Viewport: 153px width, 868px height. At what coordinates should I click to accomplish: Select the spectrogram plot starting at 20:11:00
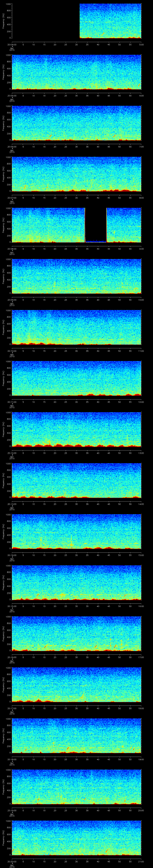[x=76, y=378]
